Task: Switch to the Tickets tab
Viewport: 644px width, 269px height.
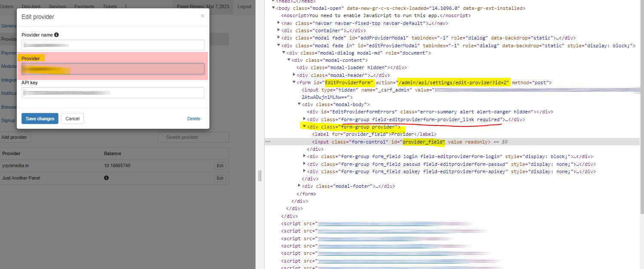Action: coord(110,6)
